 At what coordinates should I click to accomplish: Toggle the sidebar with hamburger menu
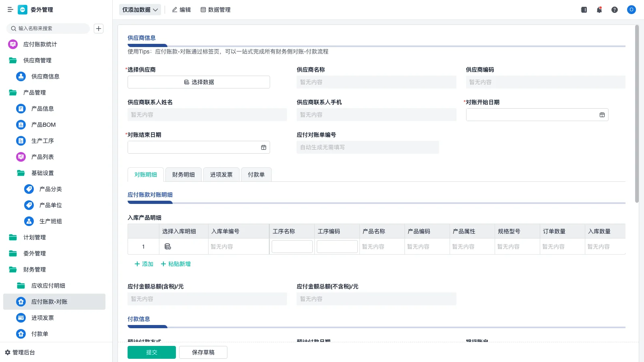click(x=10, y=9)
